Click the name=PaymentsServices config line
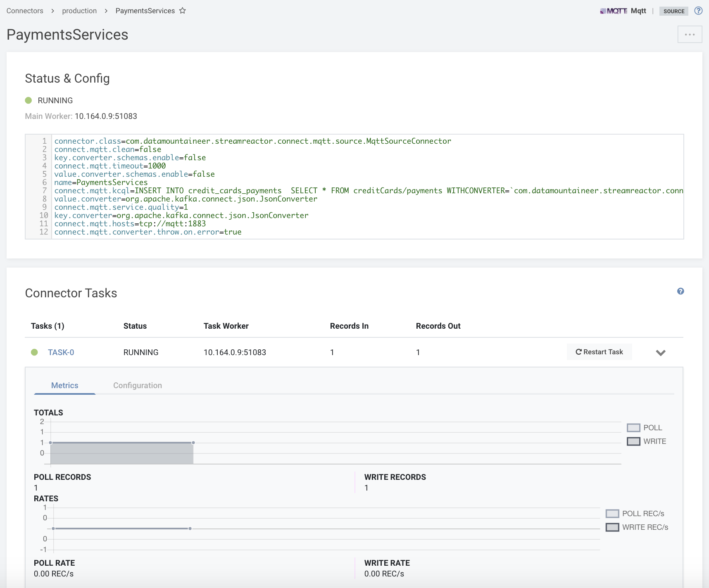The image size is (709, 588). point(101,183)
